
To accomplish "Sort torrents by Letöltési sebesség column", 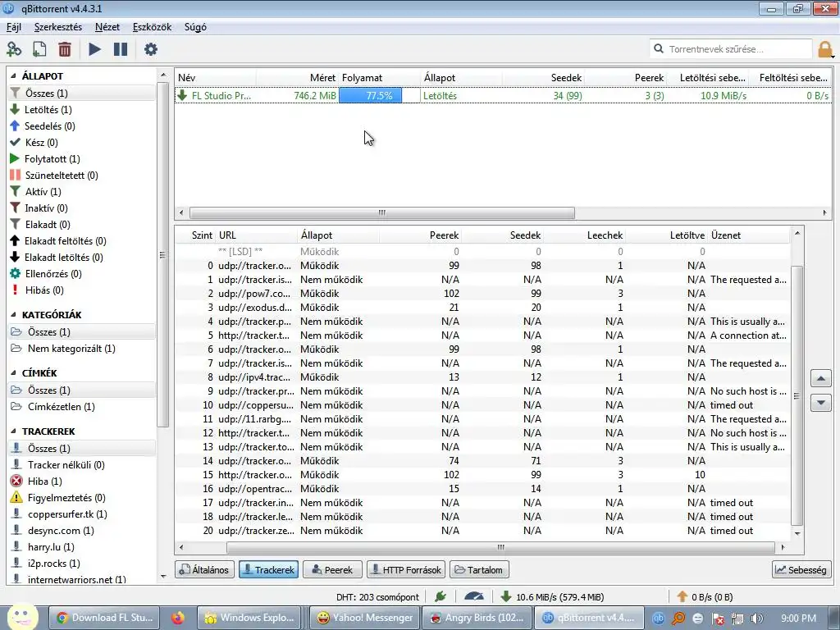I will [x=708, y=78].
